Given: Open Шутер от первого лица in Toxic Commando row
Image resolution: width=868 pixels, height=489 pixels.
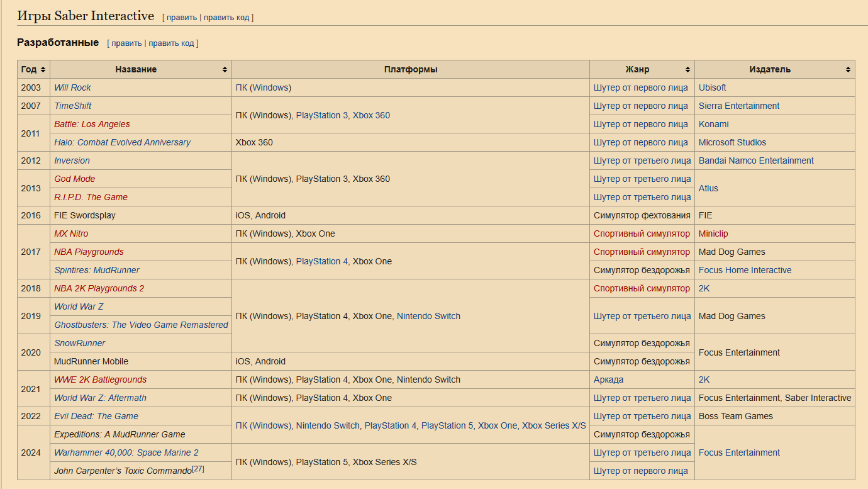Looking at the screenshot, I should (641, 471).
